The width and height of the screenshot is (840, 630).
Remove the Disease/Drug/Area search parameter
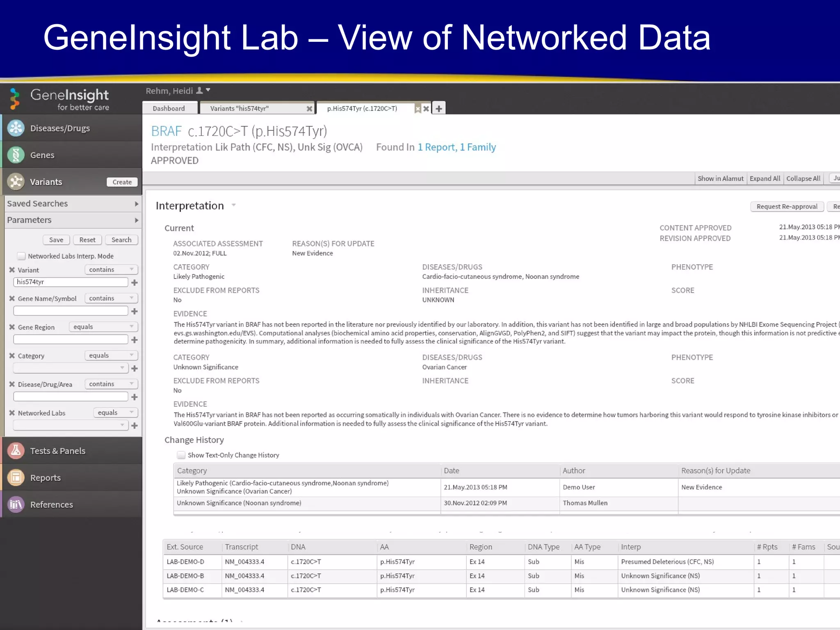point(12,384)
